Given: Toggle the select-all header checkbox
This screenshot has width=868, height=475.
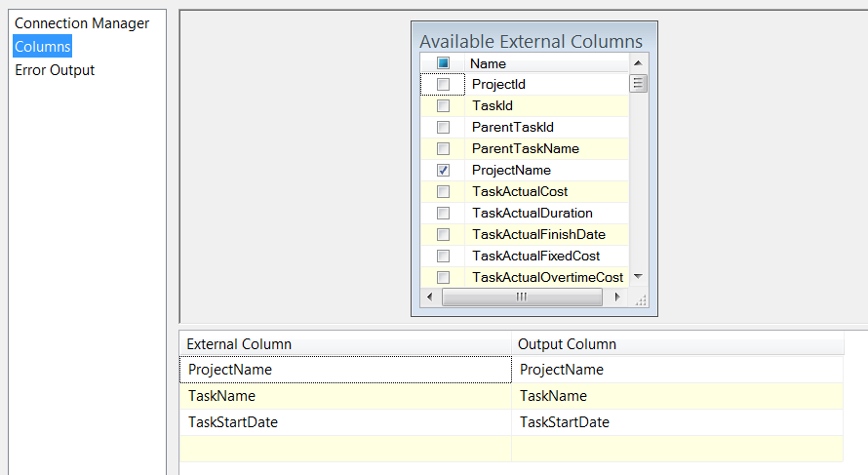Looking at the screenshot, I should pos(443,63).
